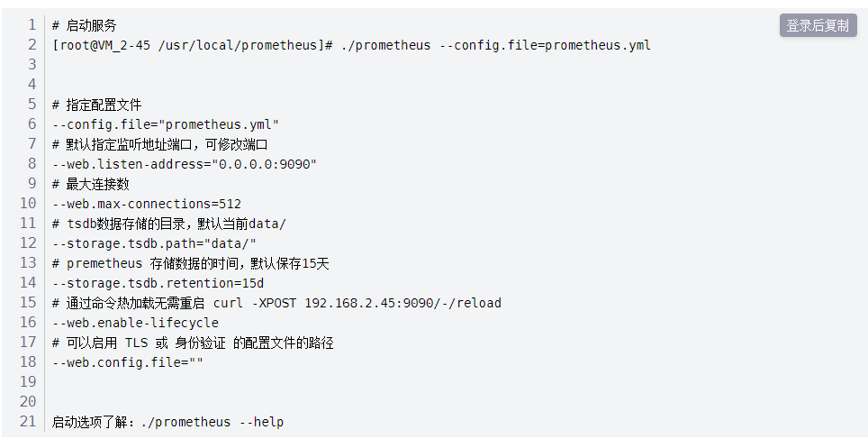Click the --web.enable-lifecycle line
The image size is (868, 439).
coord(135,323)
